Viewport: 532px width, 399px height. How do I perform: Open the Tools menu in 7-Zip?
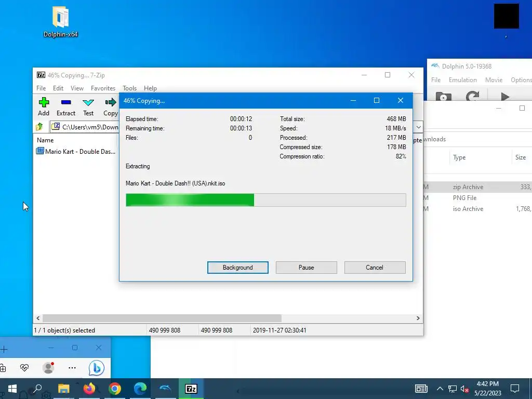pos(129,88)
